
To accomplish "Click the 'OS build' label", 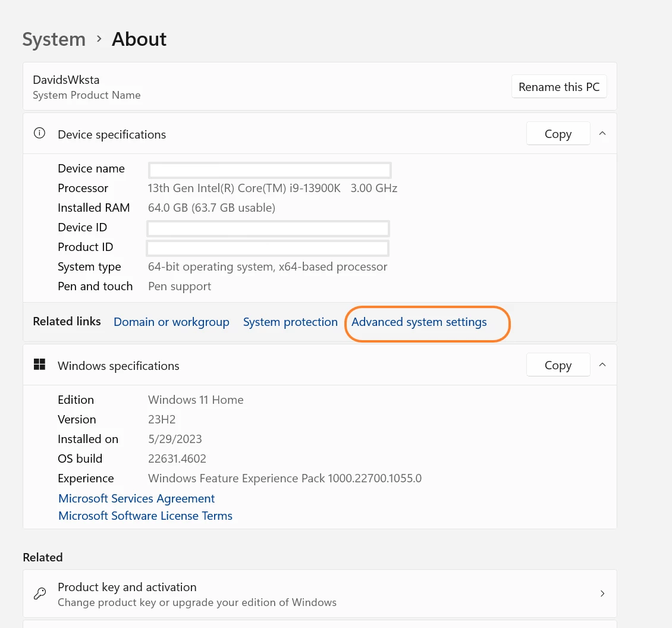I will 80,459.
